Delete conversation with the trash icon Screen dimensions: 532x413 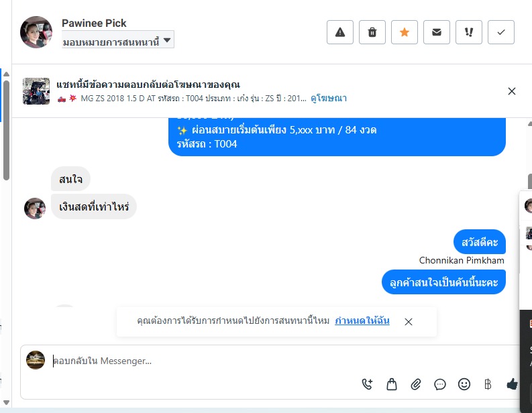[372, 32]
